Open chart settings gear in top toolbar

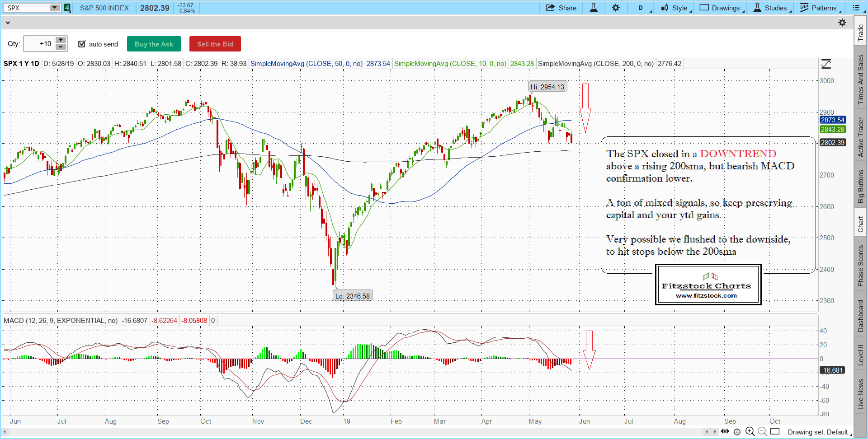[616, 8]
